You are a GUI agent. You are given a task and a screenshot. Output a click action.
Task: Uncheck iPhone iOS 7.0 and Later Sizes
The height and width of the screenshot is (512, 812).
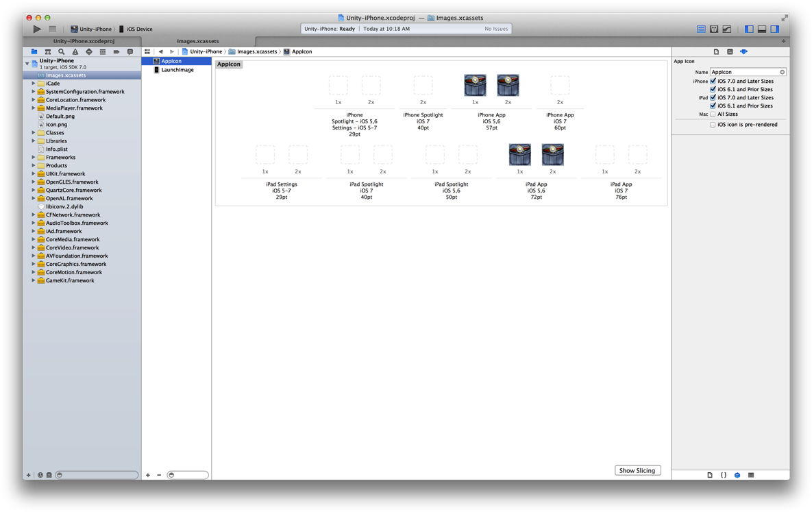click(713, 81)
